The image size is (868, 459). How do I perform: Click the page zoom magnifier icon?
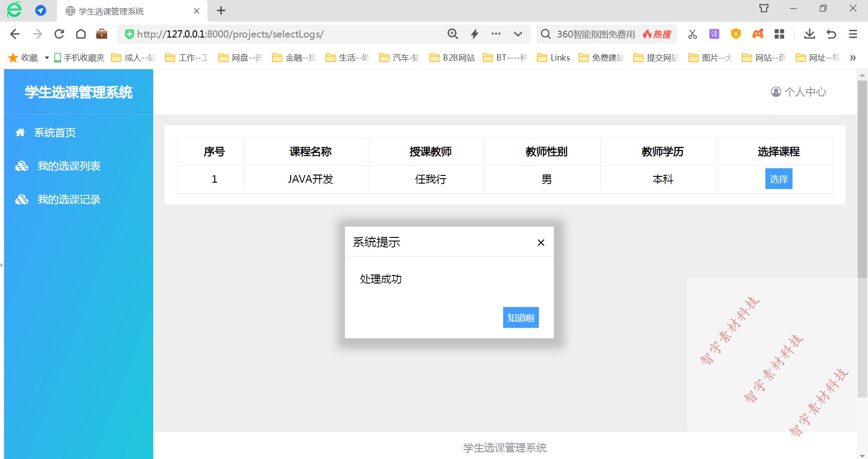pyautogui.click(x=453, y=33)
